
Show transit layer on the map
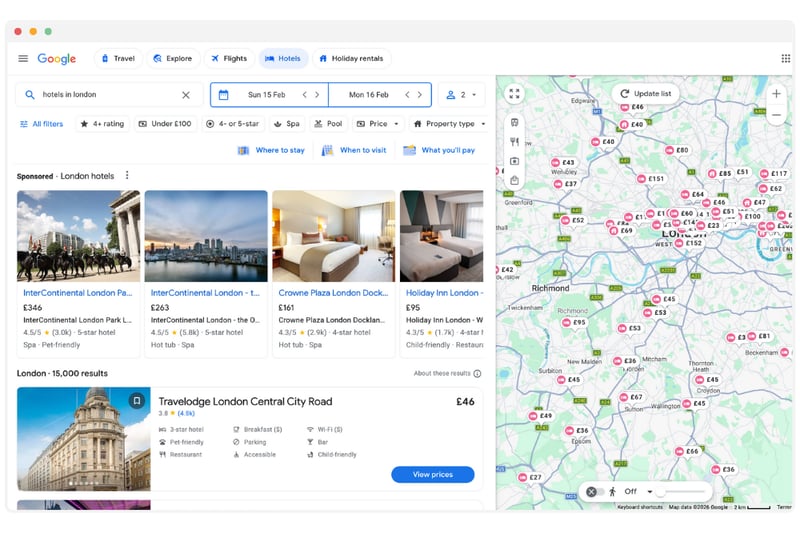(514, 122)
